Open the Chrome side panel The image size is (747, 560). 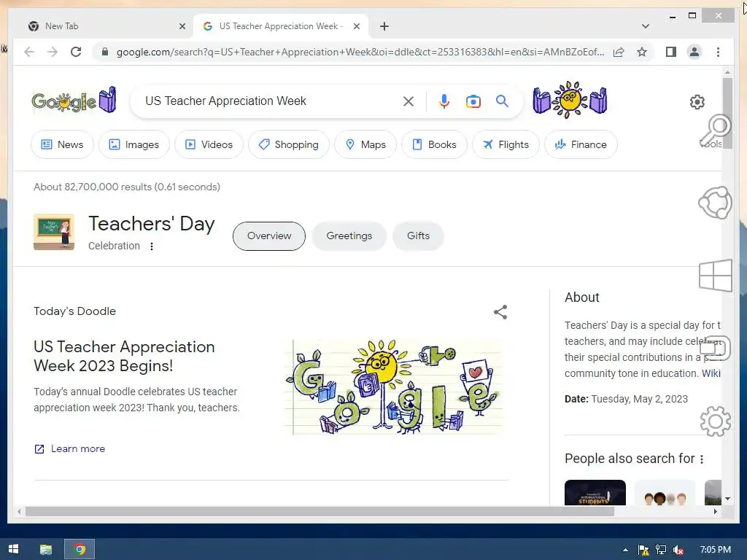tap(671, 52)
